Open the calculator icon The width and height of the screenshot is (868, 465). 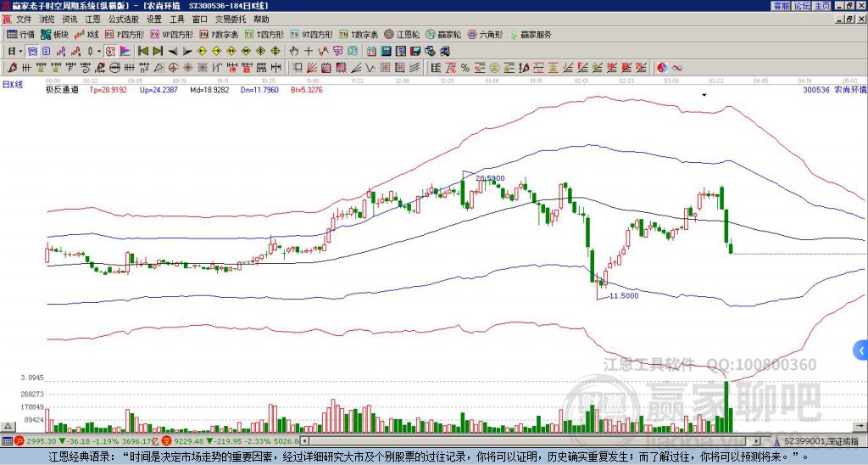[x=386, y=52]
